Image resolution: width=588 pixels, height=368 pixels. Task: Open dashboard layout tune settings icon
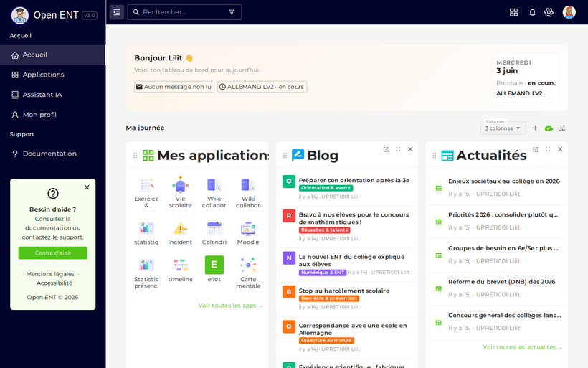(562, 128)
